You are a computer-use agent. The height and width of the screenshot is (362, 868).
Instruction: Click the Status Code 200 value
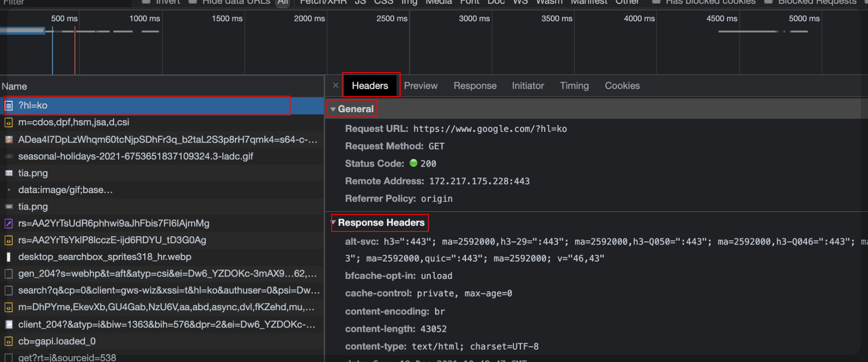point(428,164)
